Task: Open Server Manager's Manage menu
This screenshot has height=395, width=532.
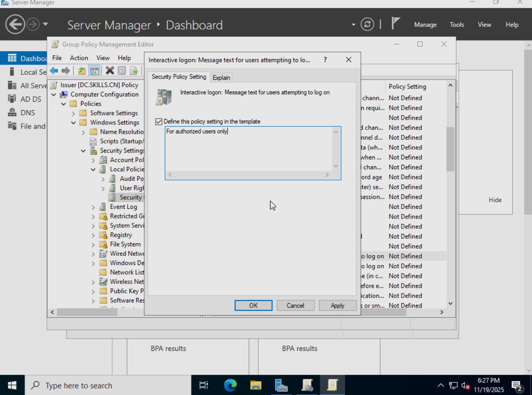Action: [425, 25]
